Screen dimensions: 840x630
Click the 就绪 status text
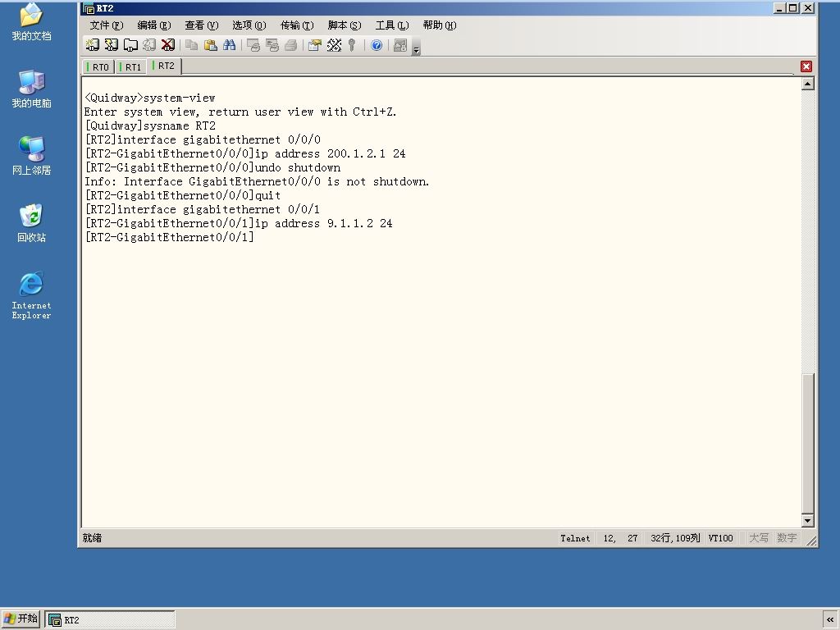coord(92,538)
